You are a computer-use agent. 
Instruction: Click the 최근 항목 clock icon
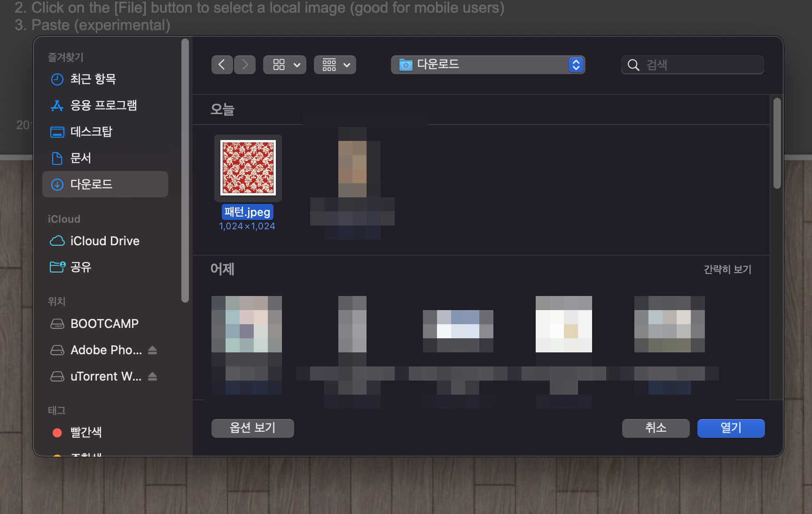(57, 79)
